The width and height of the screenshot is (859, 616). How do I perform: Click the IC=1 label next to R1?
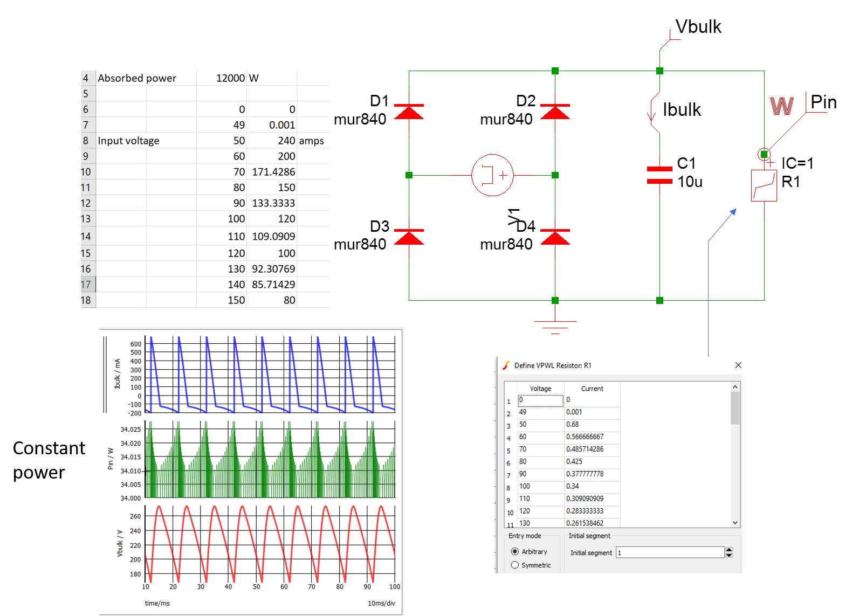tap(798, 163)
